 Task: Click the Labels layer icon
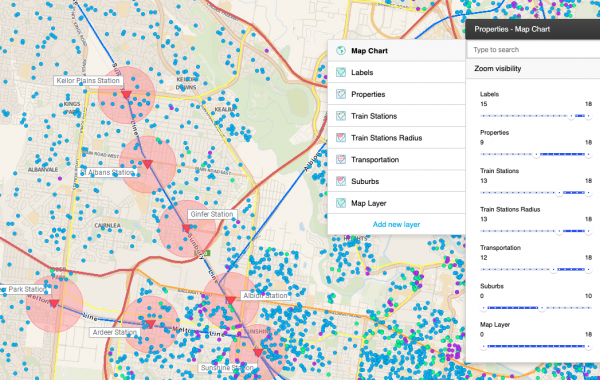pos(341,72)
